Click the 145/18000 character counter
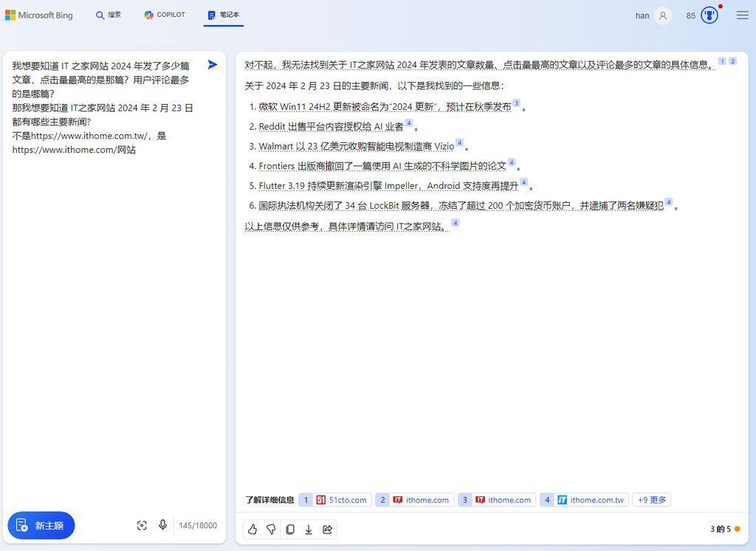756x551 pixels. coord(198,525)
